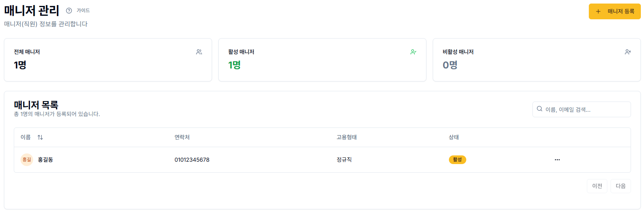Image resolution: width=644 pixels, height=216 pixels.
Task: Click the 비활성 매니저 summary card
Action: 536,60
